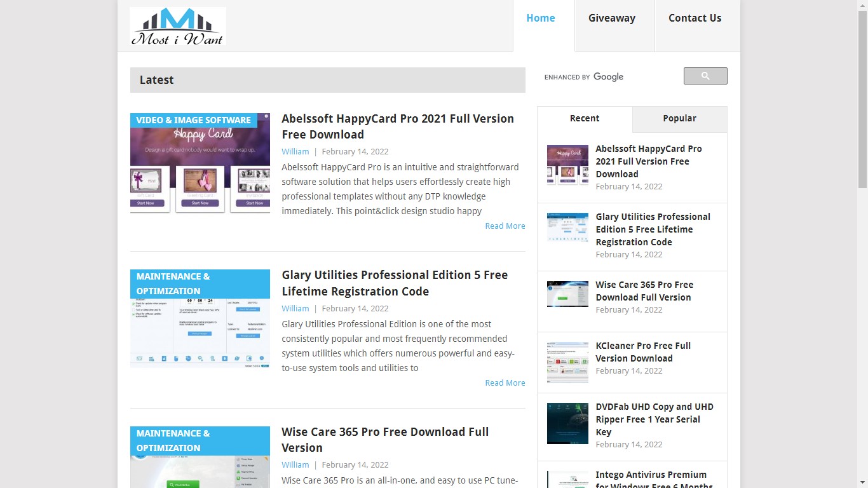The height and width of the screenshot is (488, 868).
Task: Click Read More under Glary Utilities article
Action: (x=505, y=383)
